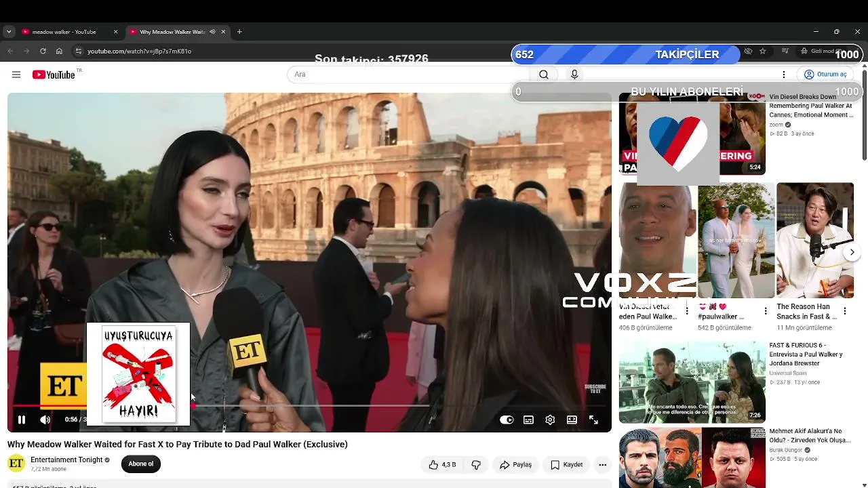View site information icon in address bar
The height and width of the screenshot is (488, 868).
point(79,51)
